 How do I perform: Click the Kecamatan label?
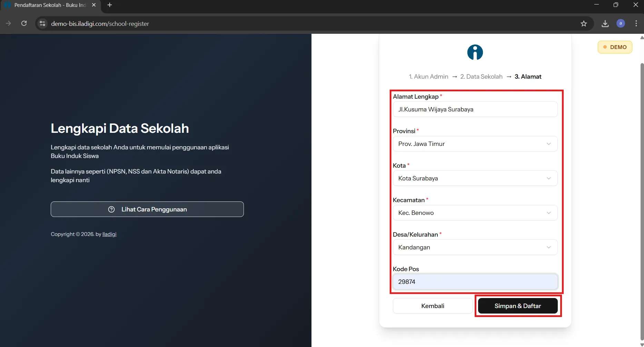pyautogui.click(x=409, y=200)
